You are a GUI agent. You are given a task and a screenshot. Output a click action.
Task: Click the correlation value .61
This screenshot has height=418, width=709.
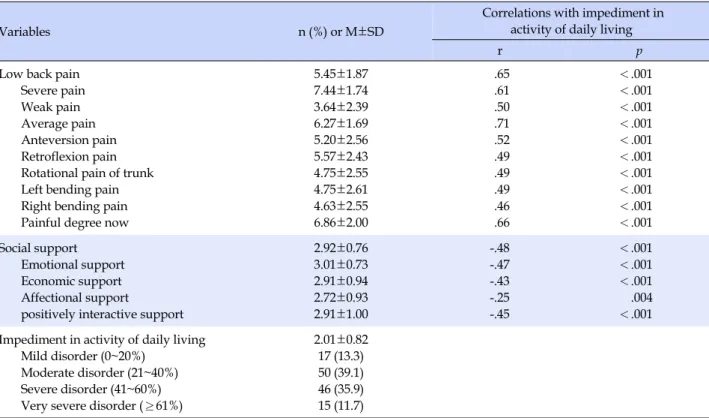pos(502,90)
